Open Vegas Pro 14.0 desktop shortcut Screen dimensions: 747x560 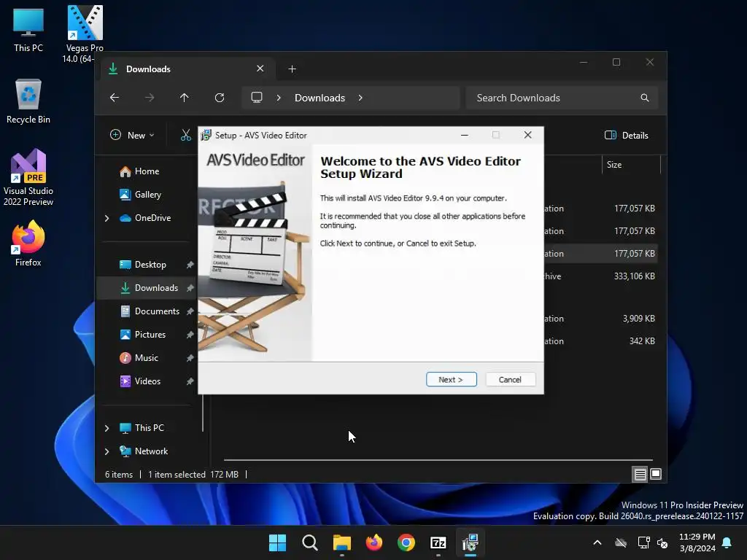85,34
